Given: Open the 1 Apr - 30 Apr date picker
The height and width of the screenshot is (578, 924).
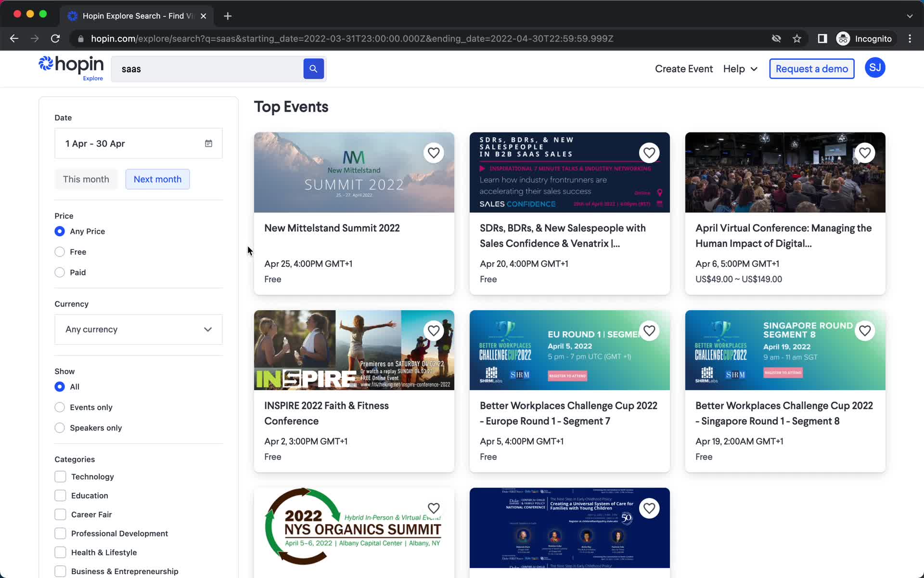Looking at the screenshot, I should point(139,144).
